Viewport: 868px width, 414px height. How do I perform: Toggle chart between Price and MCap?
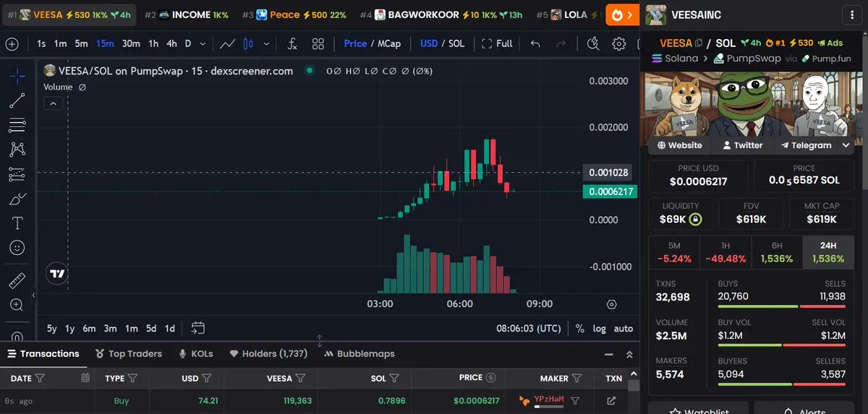[372, 43]
